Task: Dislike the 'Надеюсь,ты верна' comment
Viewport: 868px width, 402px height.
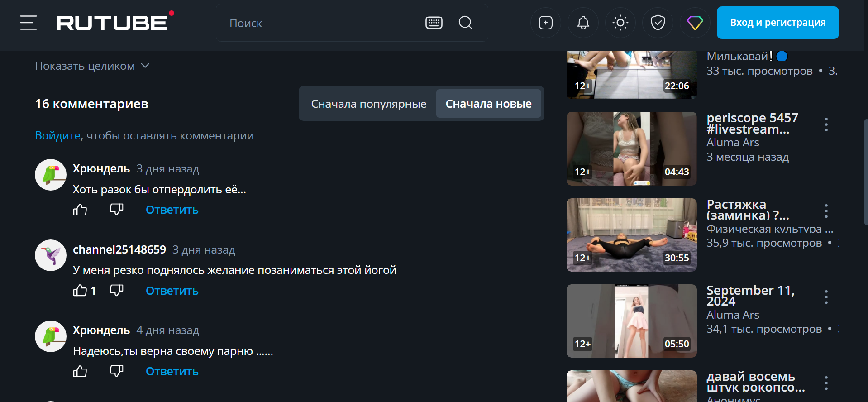Action: pyautogui.click(x=117, y=371)
